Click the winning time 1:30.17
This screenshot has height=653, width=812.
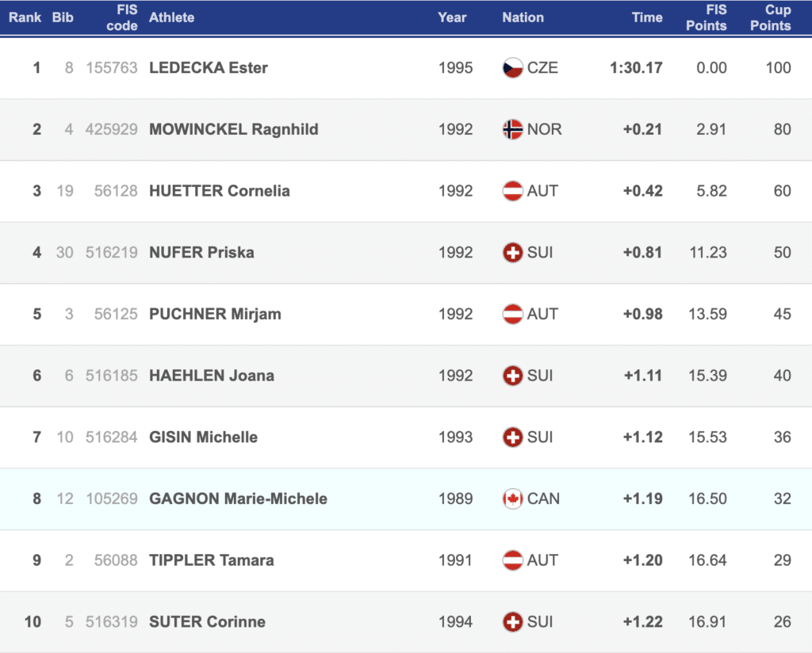636,68
